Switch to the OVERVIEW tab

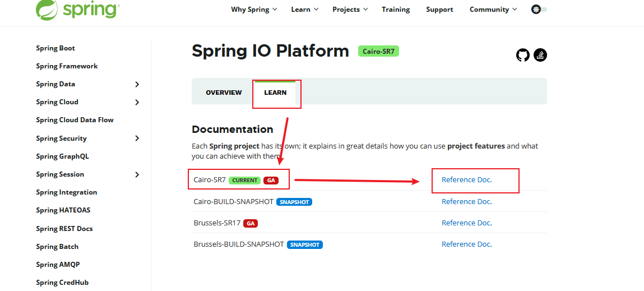pos(224,93)
